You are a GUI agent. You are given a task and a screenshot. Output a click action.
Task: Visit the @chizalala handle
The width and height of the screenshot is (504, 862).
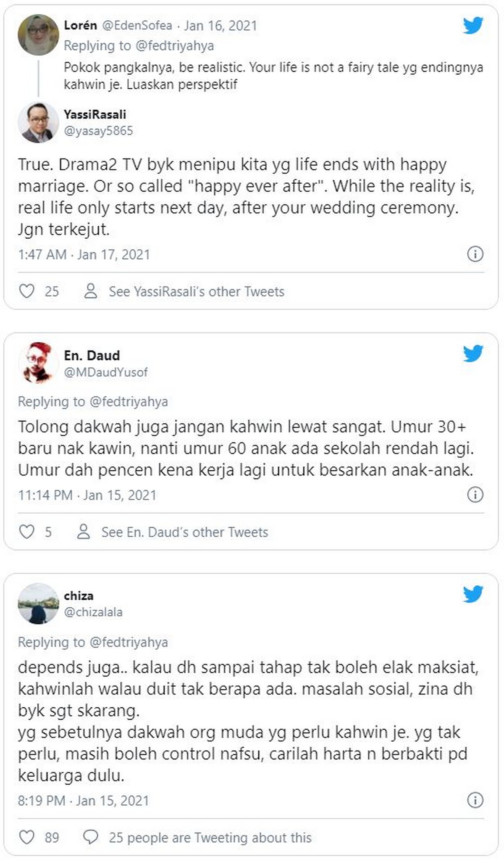point(93,612)
